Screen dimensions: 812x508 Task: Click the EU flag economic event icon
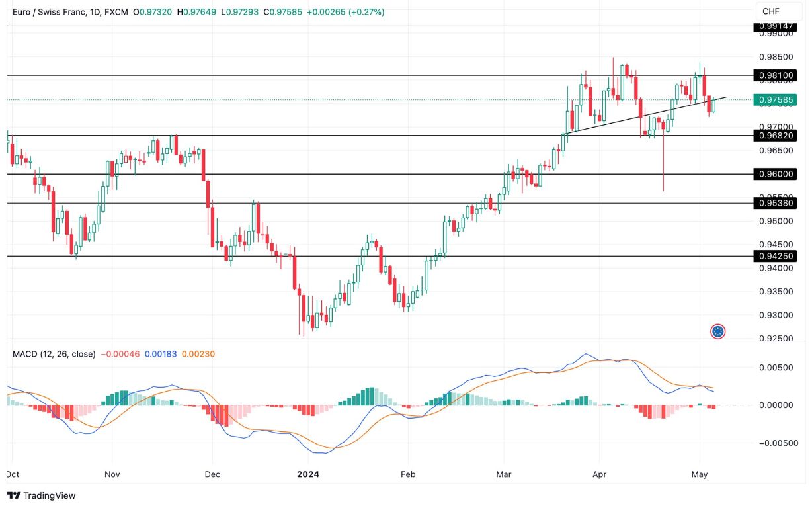click(x=717, y=331)
